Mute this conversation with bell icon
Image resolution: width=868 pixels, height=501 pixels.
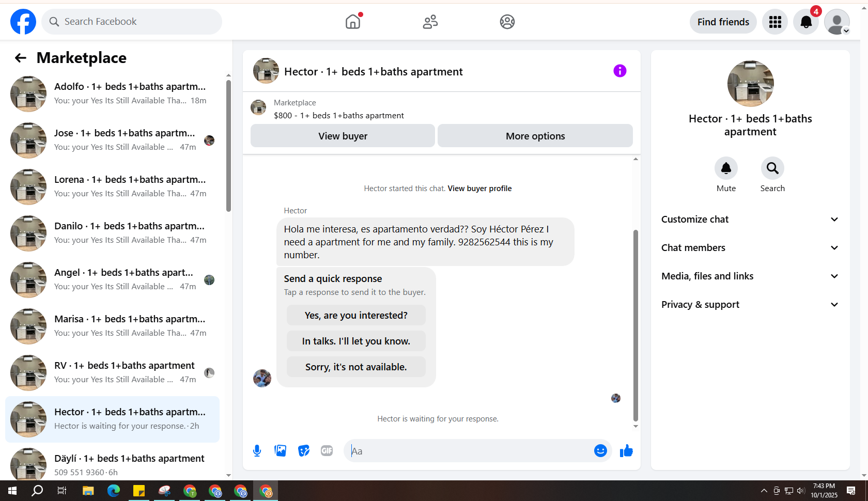pyautogui.click(x=726, y=168)
